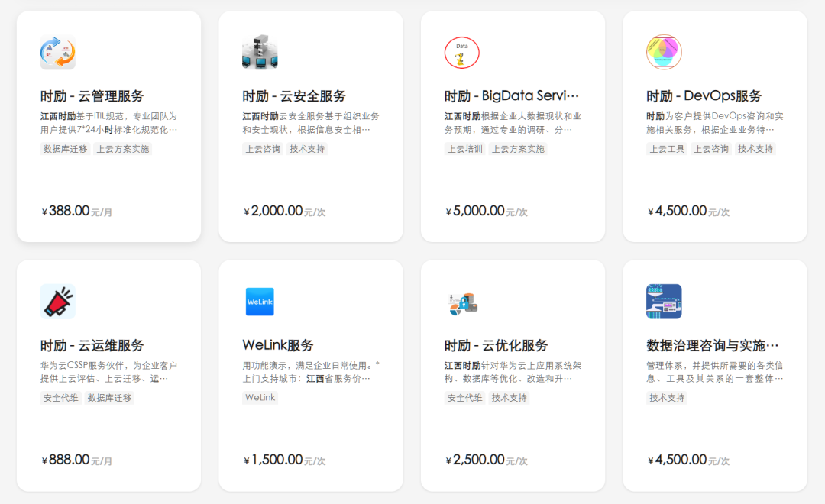Select the 上云培训 tag under BigData
Image resolution: width=825 pixels, height=504 pixels.
(x=464, y=149)
